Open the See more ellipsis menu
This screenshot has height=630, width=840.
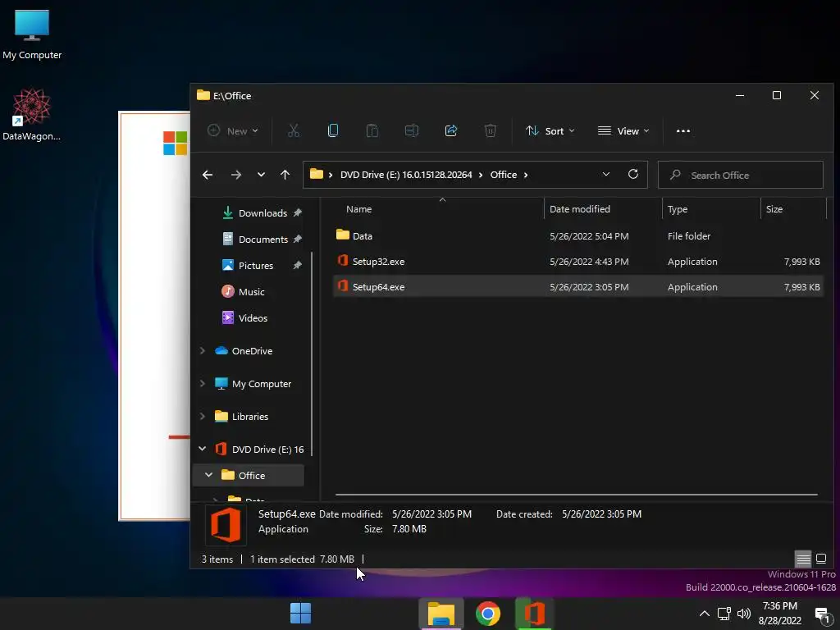click(683, 130)
